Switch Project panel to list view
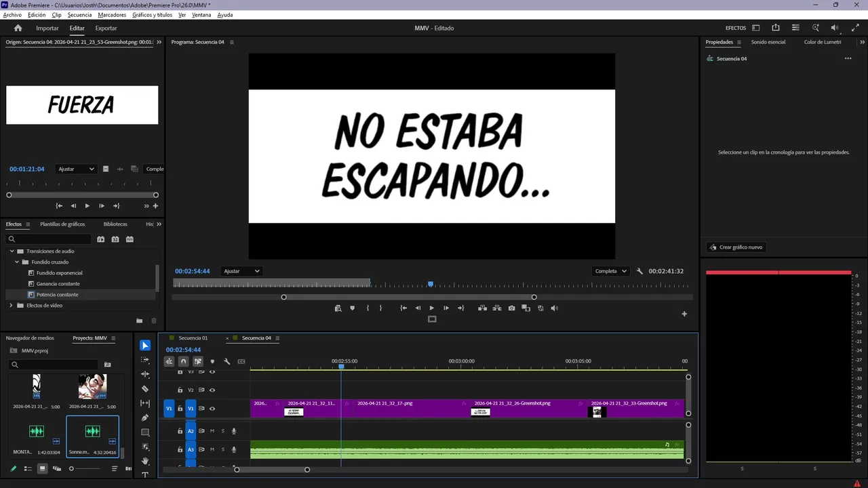868x488 pixels. click(x=28, y=468)
